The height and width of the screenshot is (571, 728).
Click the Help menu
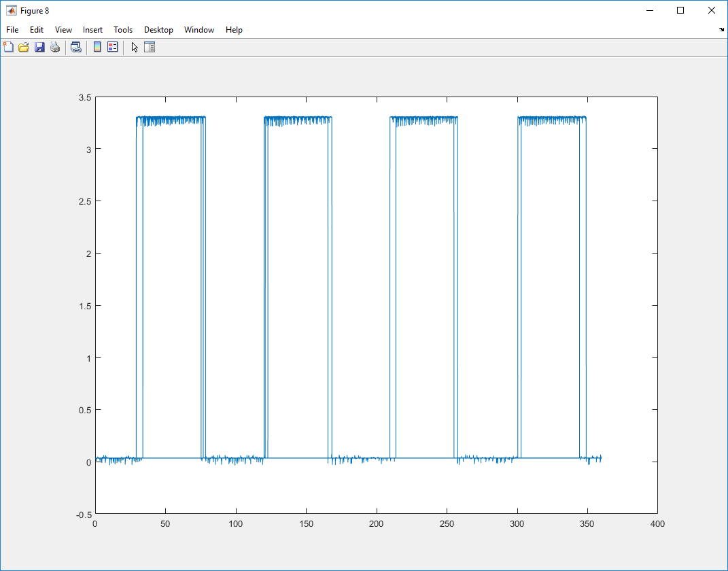[234, 30]
